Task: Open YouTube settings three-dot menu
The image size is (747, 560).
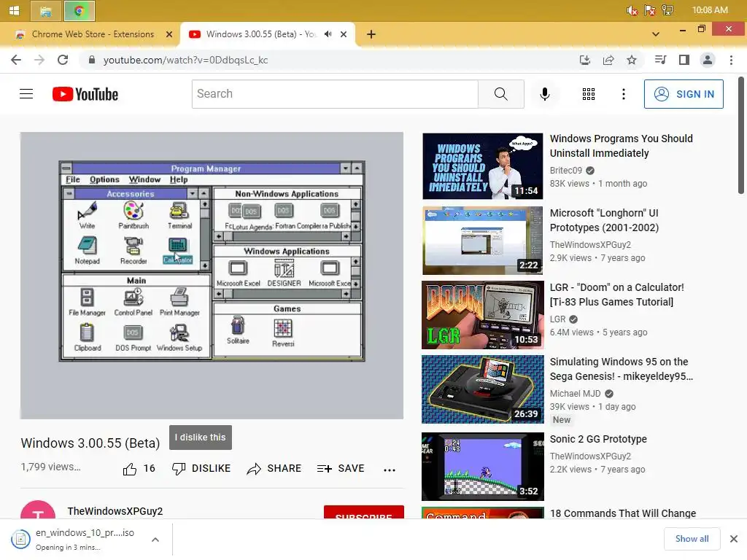Action: pos(623,94)
